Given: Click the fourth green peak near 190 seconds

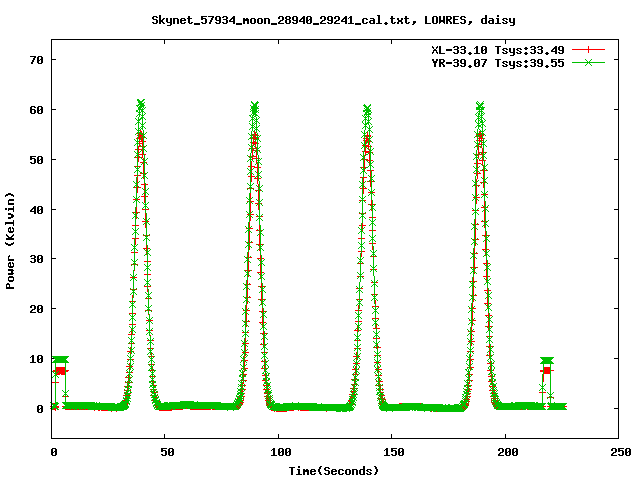Looking at the screenshot, I should coord(480,106).
